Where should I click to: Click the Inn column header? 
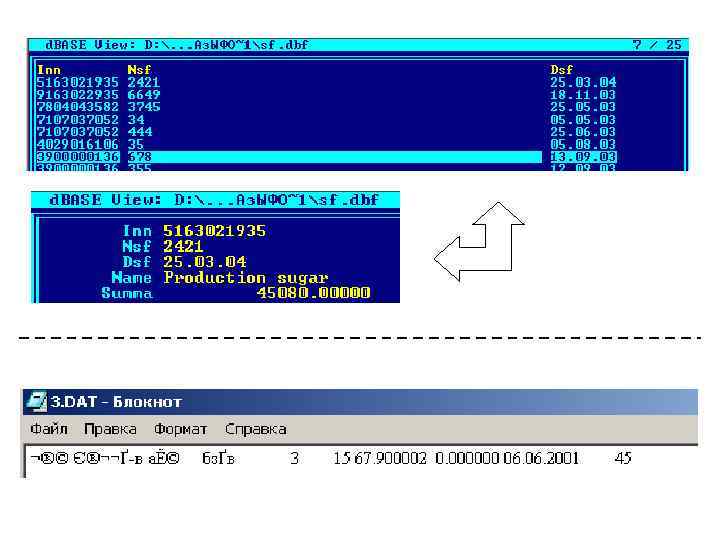49,70
